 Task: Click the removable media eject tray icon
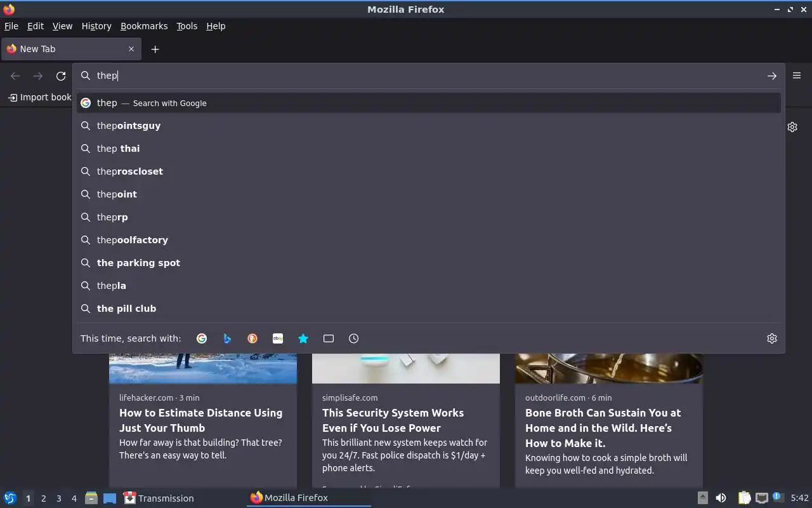(702, 498)
